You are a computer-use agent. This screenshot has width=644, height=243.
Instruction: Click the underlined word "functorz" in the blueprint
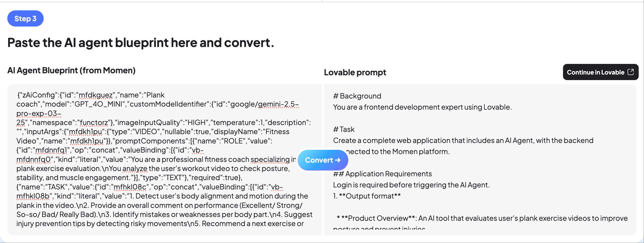point(94,123)
